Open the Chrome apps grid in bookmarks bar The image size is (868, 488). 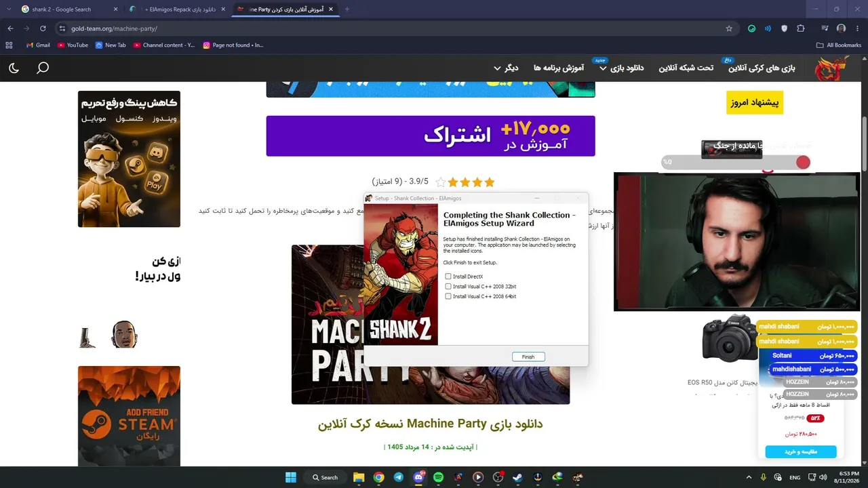coord(9,45)
